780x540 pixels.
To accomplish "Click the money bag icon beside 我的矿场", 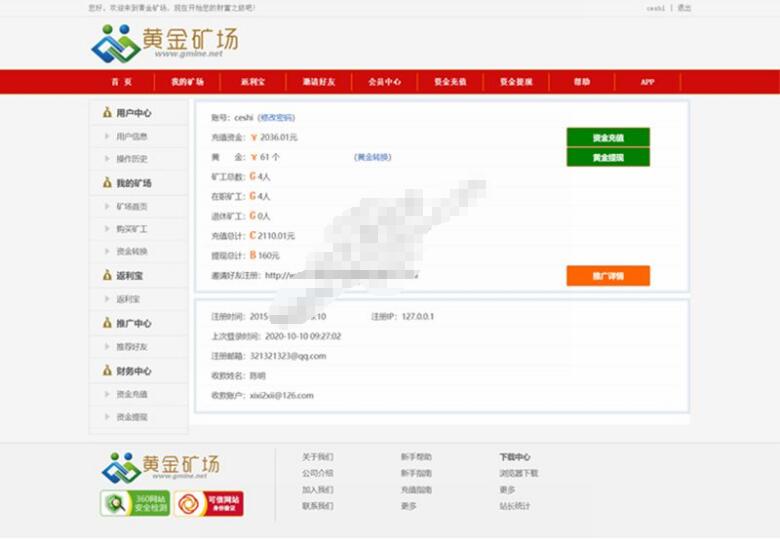I will point(107,183).
